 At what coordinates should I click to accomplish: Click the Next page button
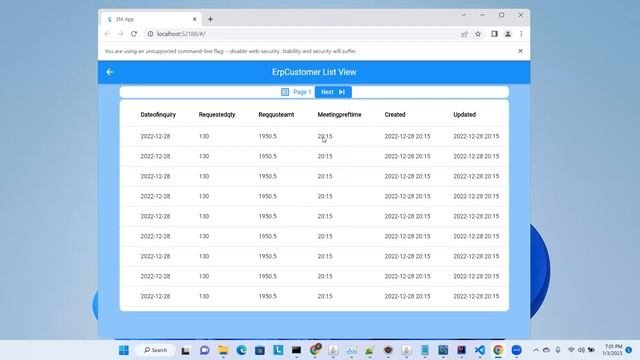point(333,92)
